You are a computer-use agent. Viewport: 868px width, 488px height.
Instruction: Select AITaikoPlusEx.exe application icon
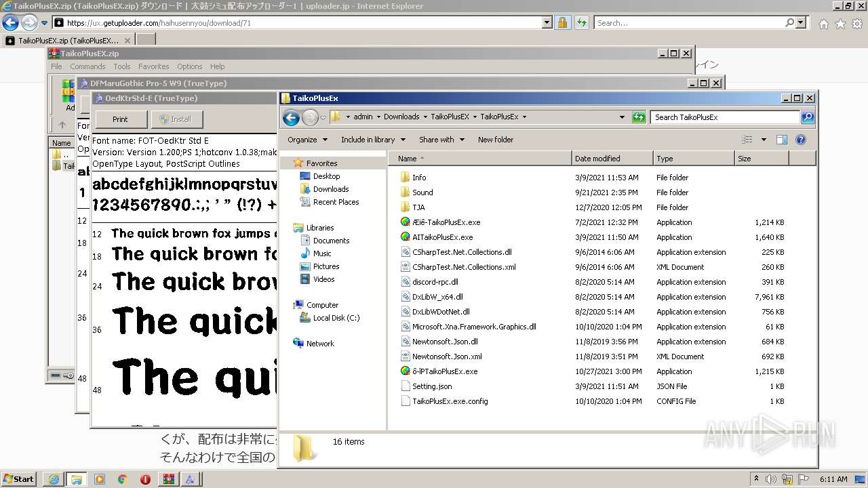[x=406, y=237]
